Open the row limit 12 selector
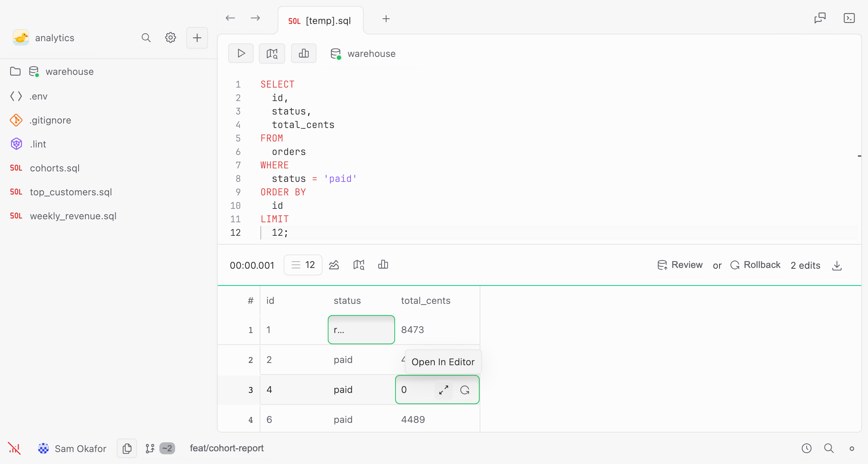This screenshot has height=464, width=868. (303, 265)
